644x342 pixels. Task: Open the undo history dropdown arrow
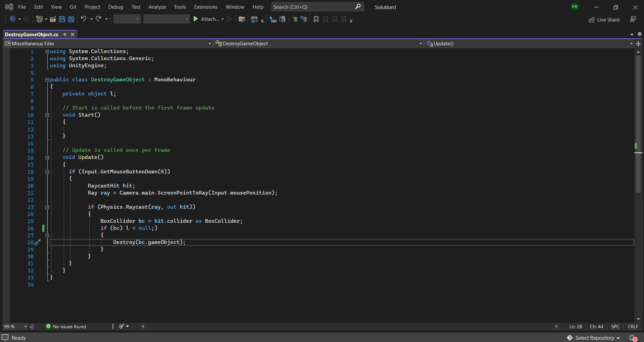[x=91, y=19]
